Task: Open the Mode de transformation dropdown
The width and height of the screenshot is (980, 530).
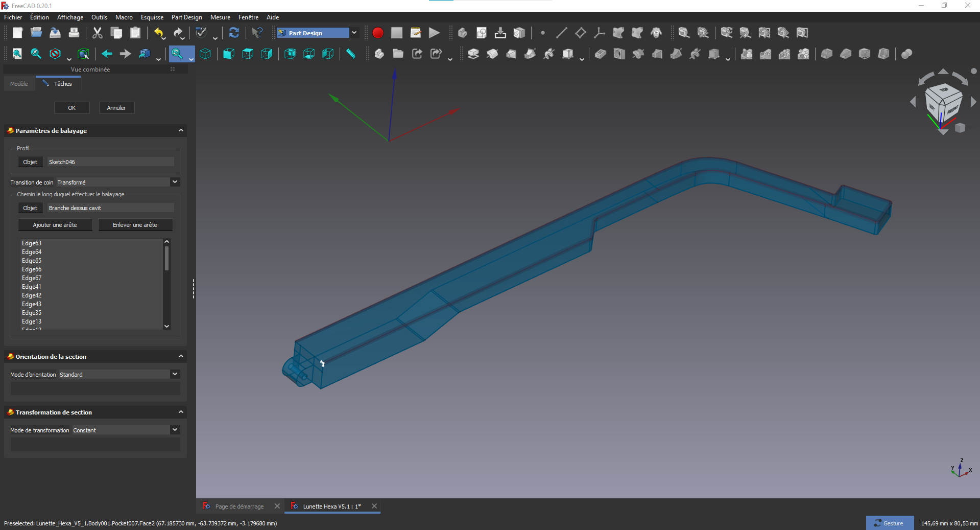Action: 175,430
